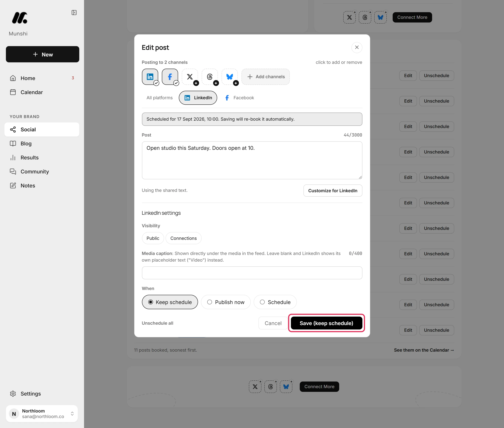The width and height of the screenshot is (504, 428).
Task: Close the Edit post dialog
Action: pyautogui.click(x=357, y=47)
